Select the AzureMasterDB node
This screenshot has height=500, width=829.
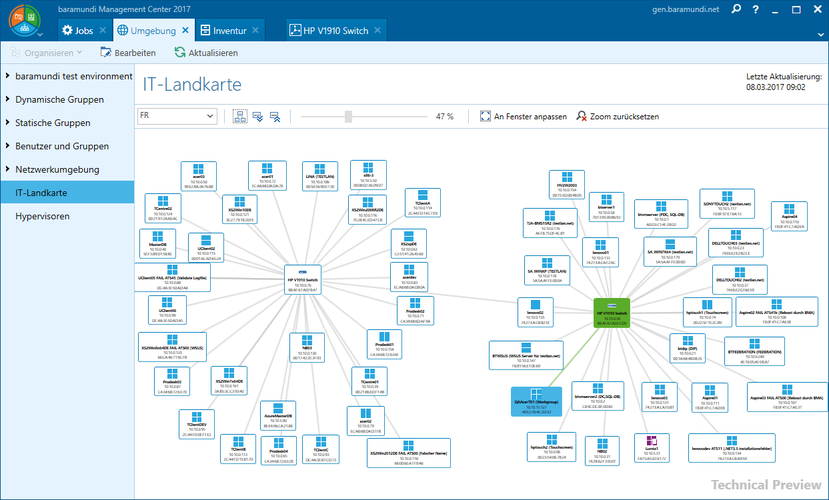click(x=278, y=415)
